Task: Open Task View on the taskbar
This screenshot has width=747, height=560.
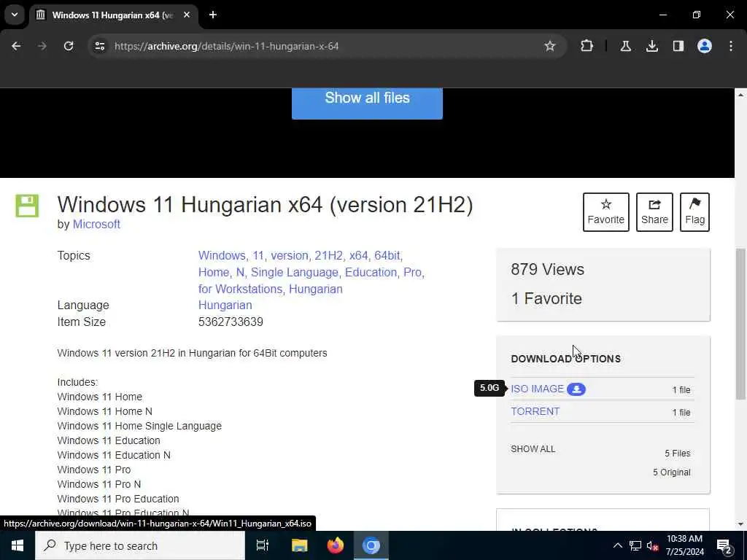Action: [263, 545]
